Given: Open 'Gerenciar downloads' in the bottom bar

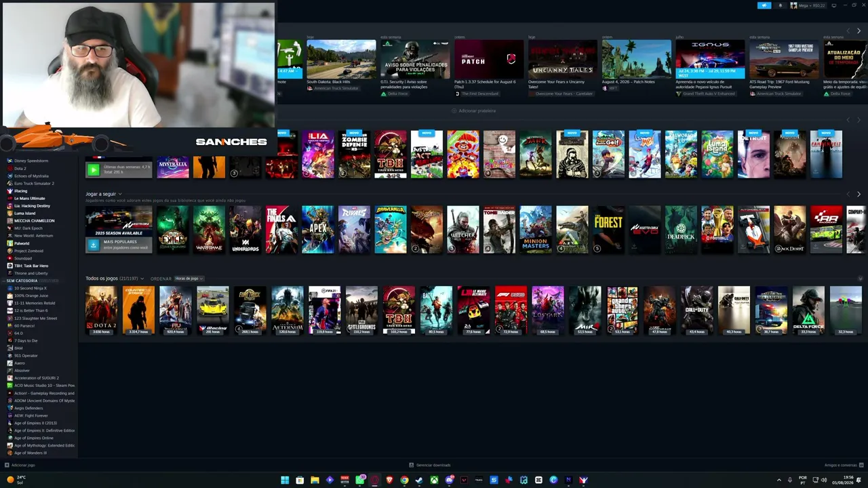Looking at the screenshot, I should [430, 465].
